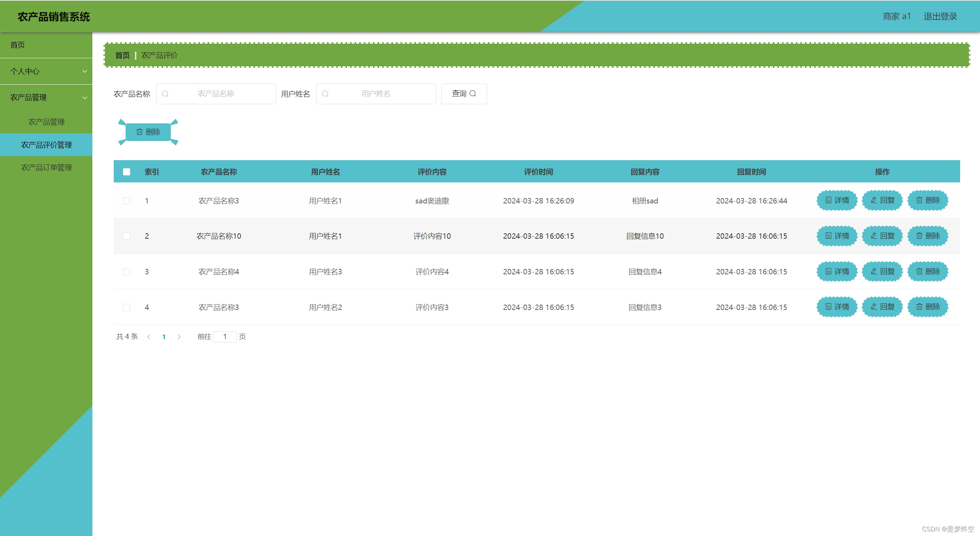Click the 首页 breadcrumb link

pyautogui.click(x=123, y=55)
